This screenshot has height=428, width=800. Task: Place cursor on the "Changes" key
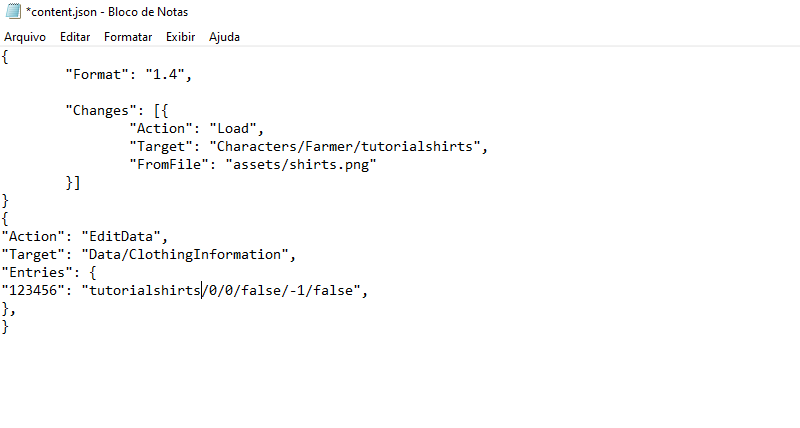[x=102, y=110]
